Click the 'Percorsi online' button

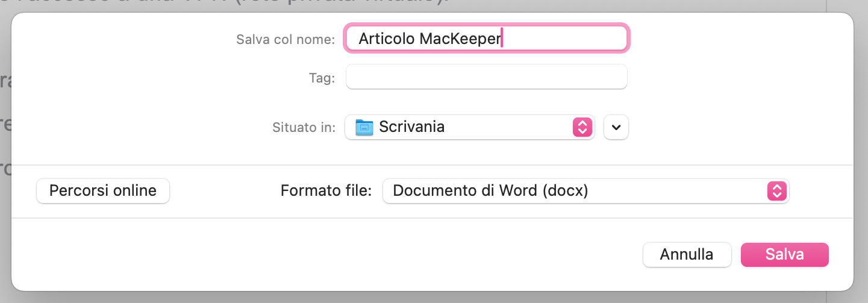pos(103,191)
